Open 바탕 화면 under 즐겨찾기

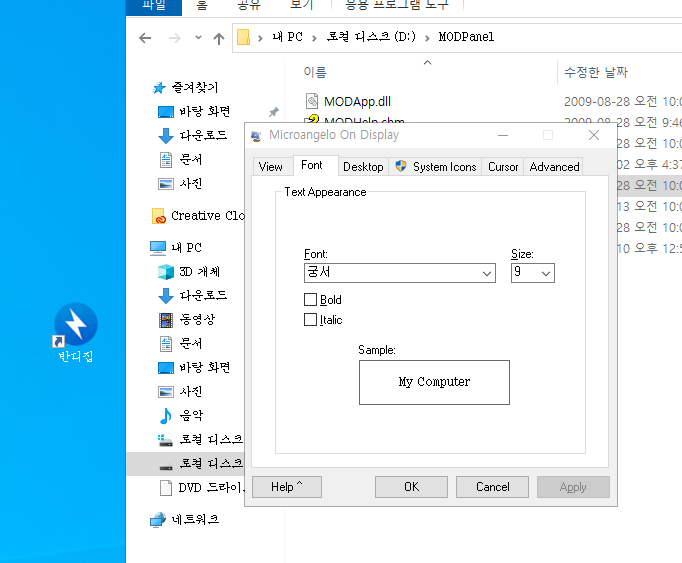204,112
